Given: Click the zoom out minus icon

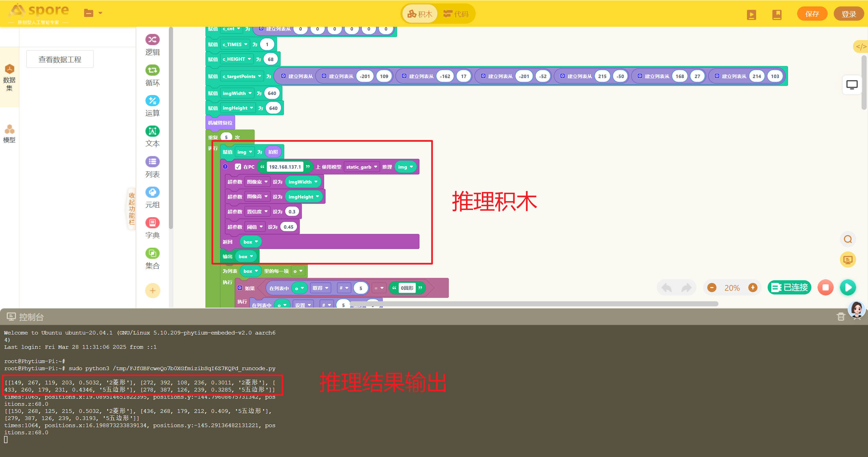Looking at the screenshot, I should [x=712, y=288].
